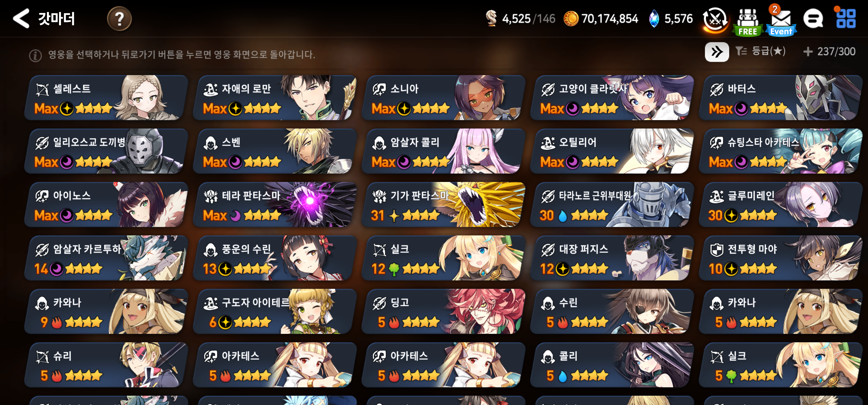The height and width of the screenshot is (405, 868).
Task: Tap the blue gem currency icon
Action: tap(654, 19)
